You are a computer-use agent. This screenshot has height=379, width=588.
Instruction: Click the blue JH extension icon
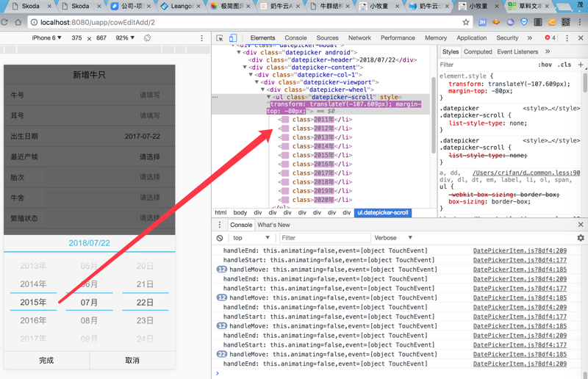tap(482, 22)
